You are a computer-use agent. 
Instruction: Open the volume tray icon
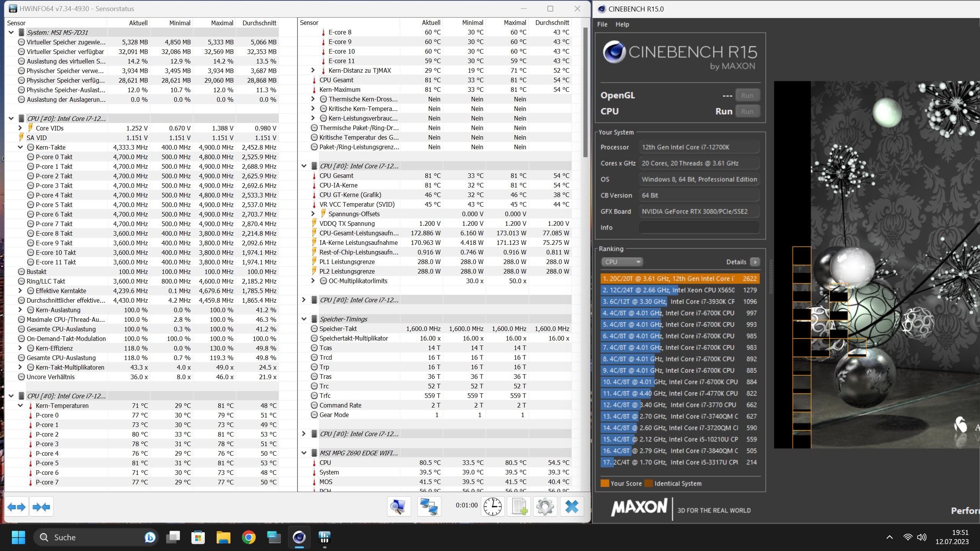922,537
